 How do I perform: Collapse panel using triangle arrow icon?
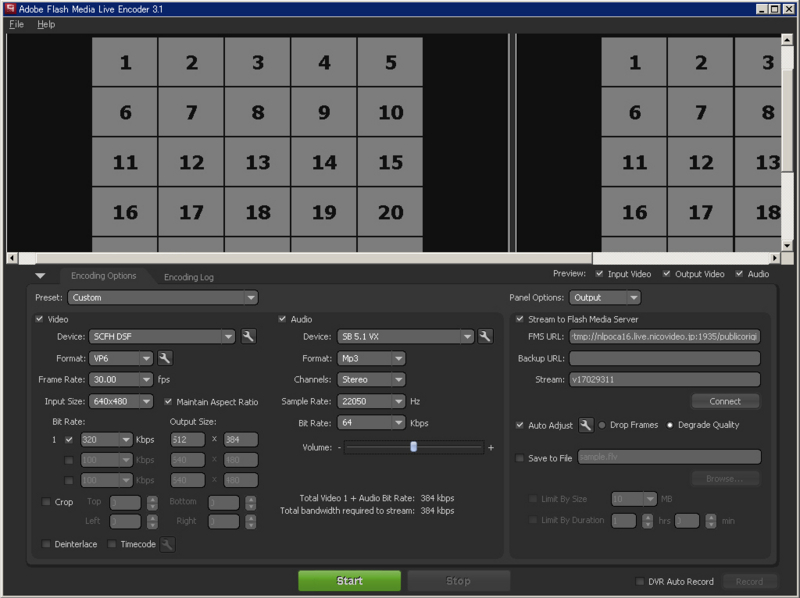pyautogui.click(x=40, y=276)
